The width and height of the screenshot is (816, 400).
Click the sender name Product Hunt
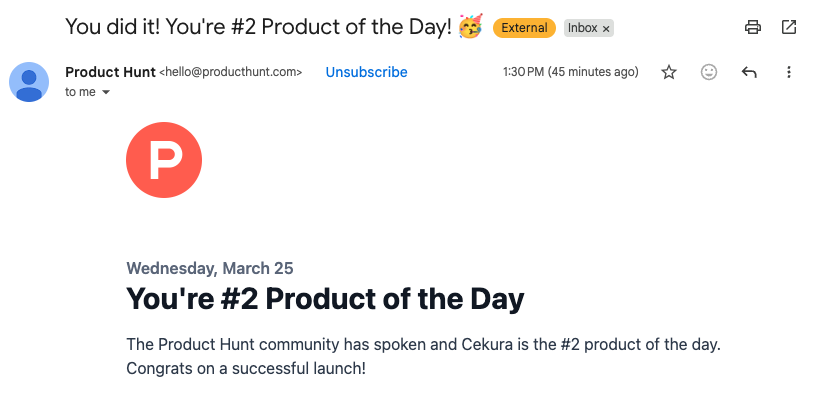[110, 72]
